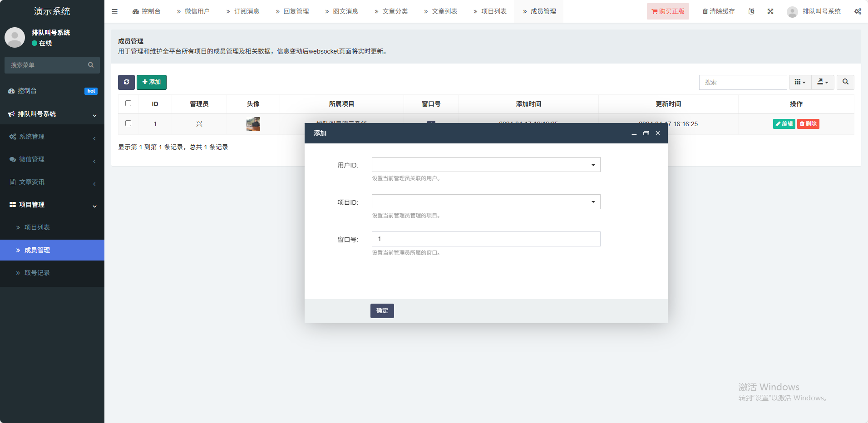Expand the 系统管理 sidebar menu
This screenshot has width=868, height=423.
pos(52,137)
